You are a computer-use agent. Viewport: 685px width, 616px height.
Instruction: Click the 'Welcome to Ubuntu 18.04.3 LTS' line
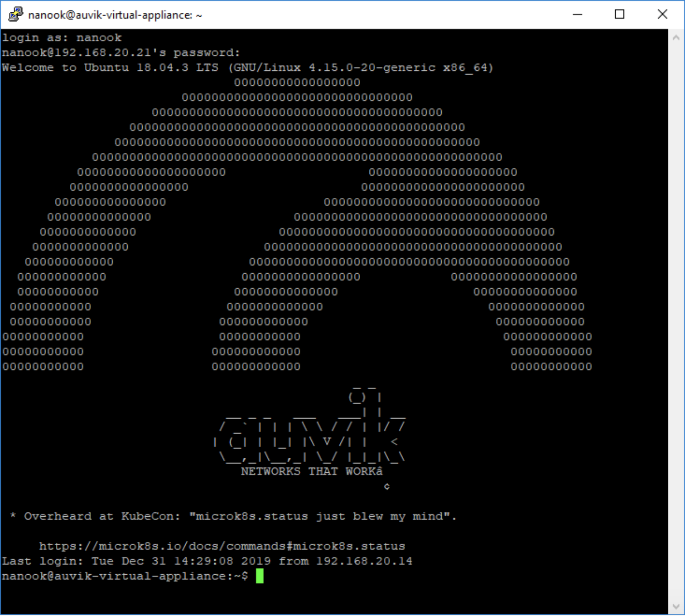pos(248,68)
